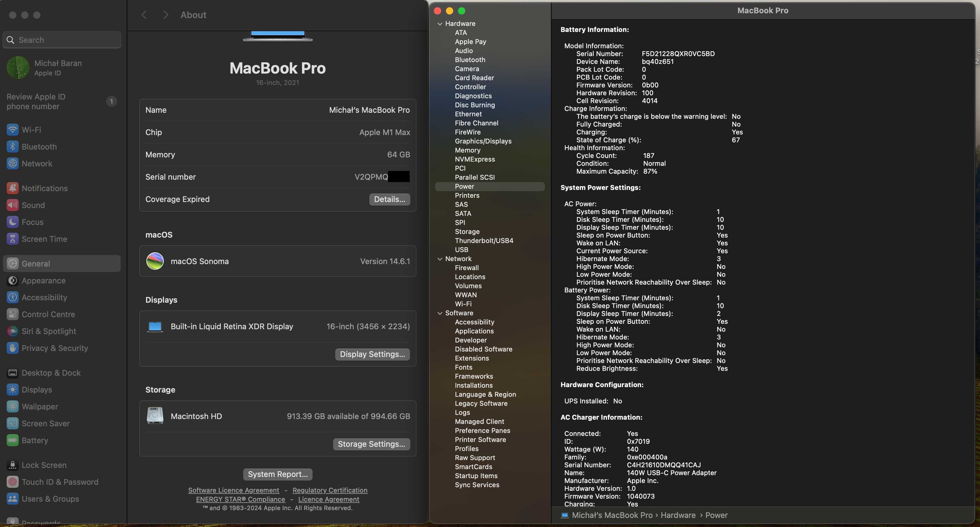
Task: Go back with the left chevron
Action: pyautogui.click(x=144, y=15)
